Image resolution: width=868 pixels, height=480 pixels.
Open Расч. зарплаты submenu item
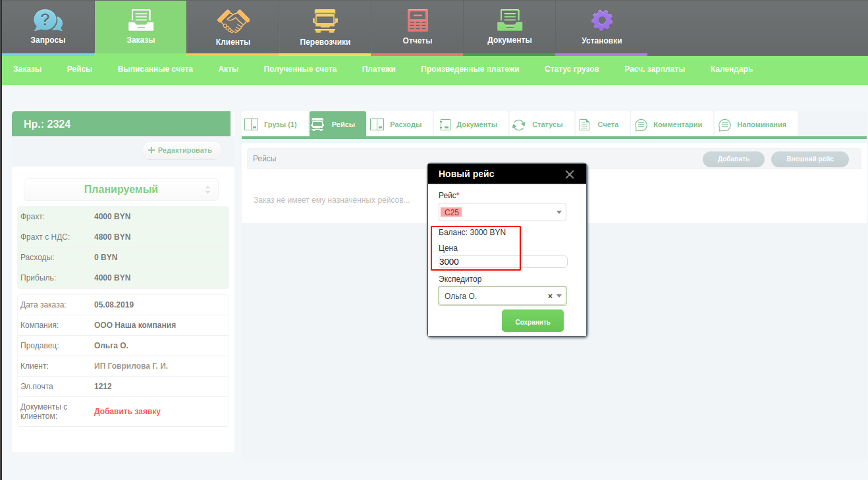tap(655, 69)
